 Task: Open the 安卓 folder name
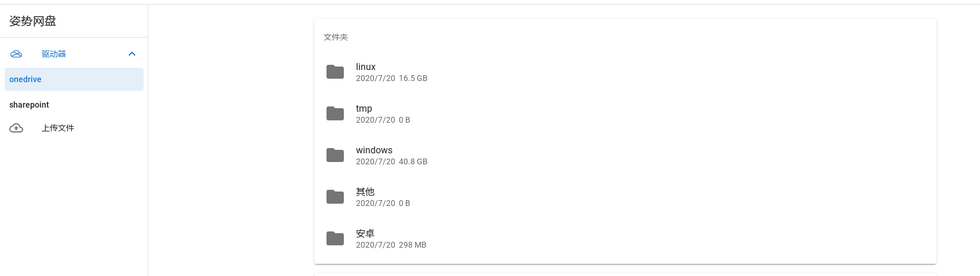365,234
